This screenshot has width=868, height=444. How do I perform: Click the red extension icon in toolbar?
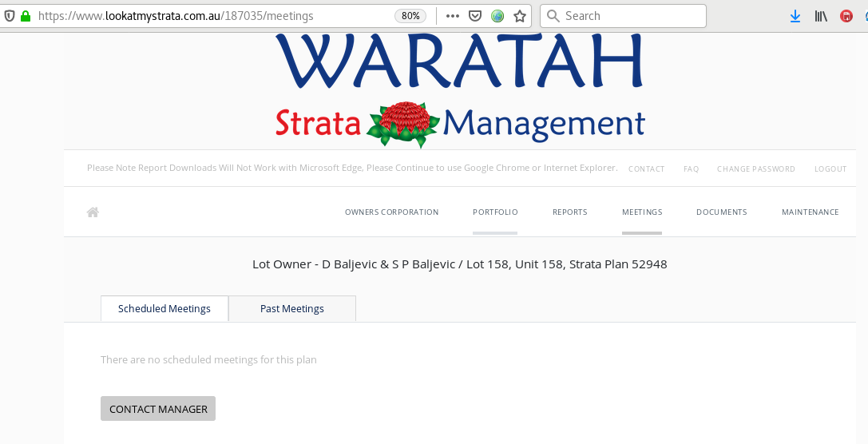tap(846, 16)
